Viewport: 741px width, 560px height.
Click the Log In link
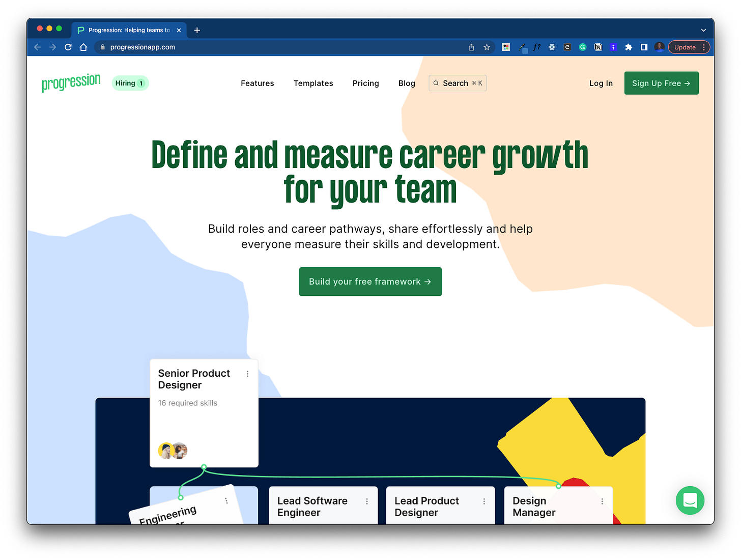(601, 83)
